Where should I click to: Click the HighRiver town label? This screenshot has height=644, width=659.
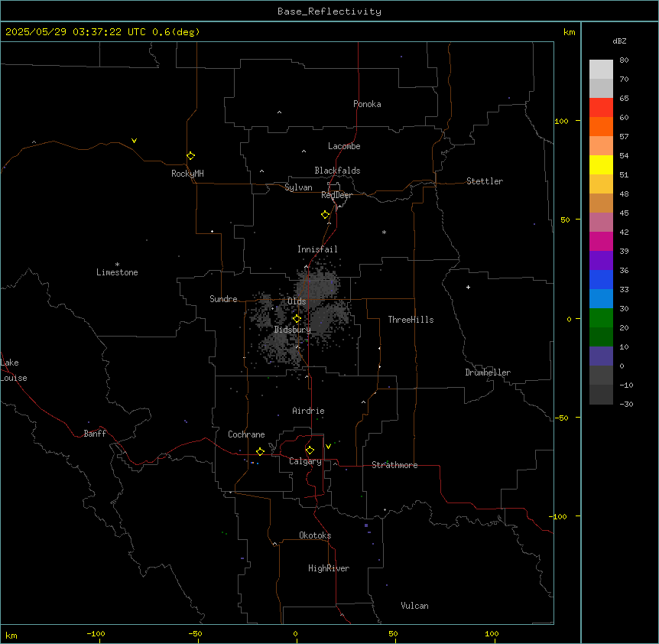(329, 568)
